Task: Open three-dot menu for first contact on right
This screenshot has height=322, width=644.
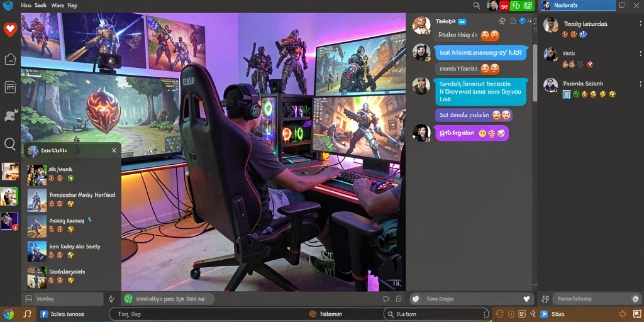Action: (x=640, y=23)
